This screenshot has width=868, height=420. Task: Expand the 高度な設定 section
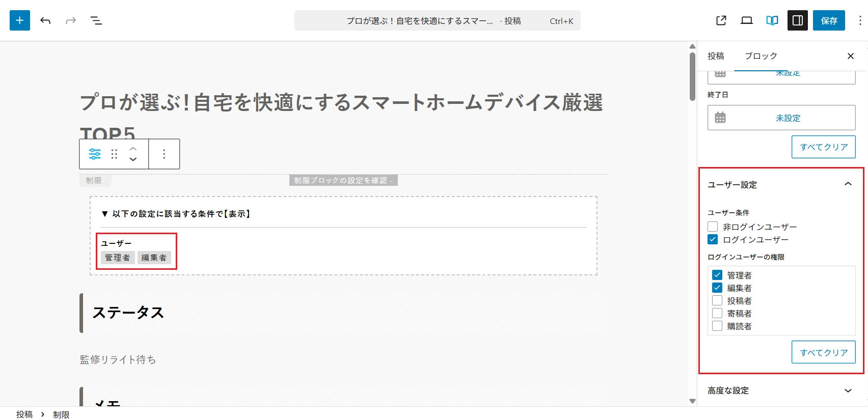848,390
